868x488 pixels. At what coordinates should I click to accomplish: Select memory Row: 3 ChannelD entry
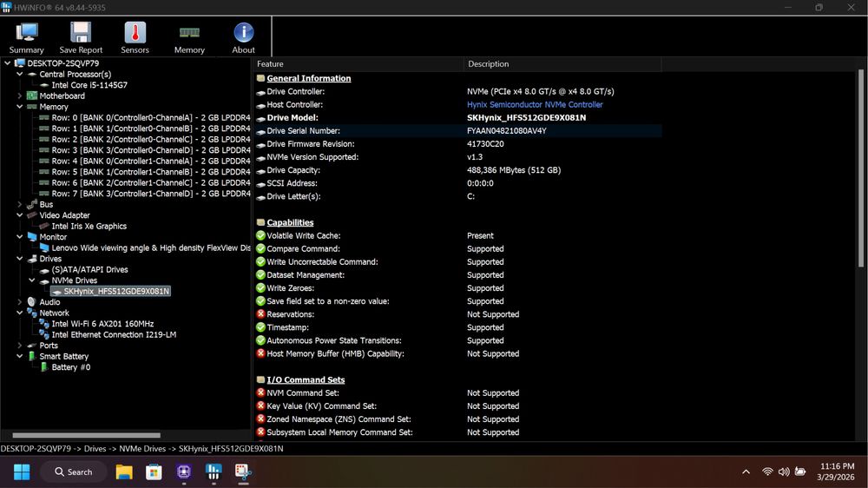click(150, 150)
